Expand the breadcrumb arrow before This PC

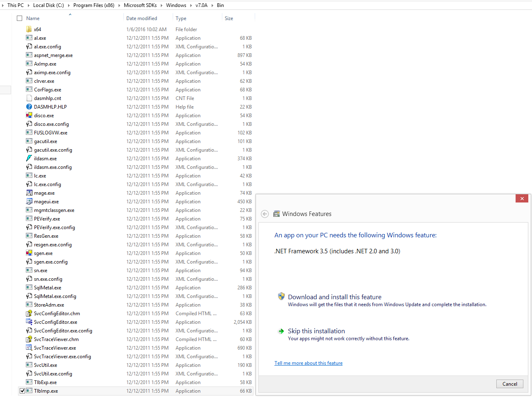point(3,5)
